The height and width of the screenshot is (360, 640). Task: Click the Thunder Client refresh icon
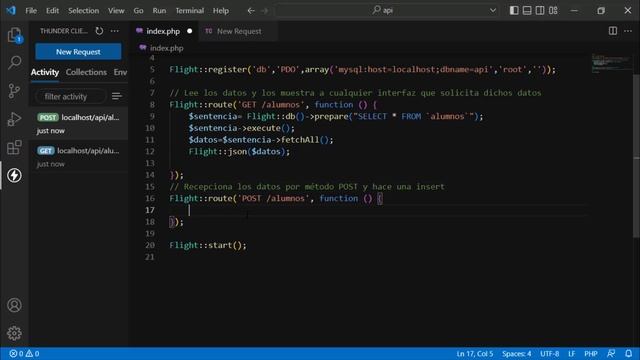[x=99, y=31]
